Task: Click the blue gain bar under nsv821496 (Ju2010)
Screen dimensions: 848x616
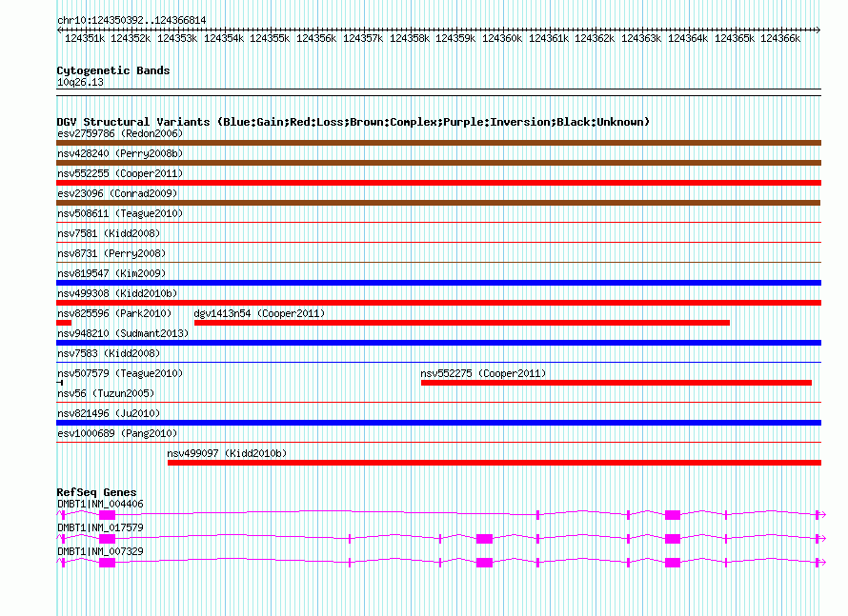Action: [x=438, y=423]
